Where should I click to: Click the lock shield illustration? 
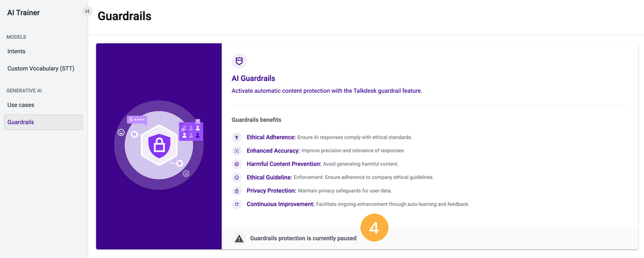[158, 145]
